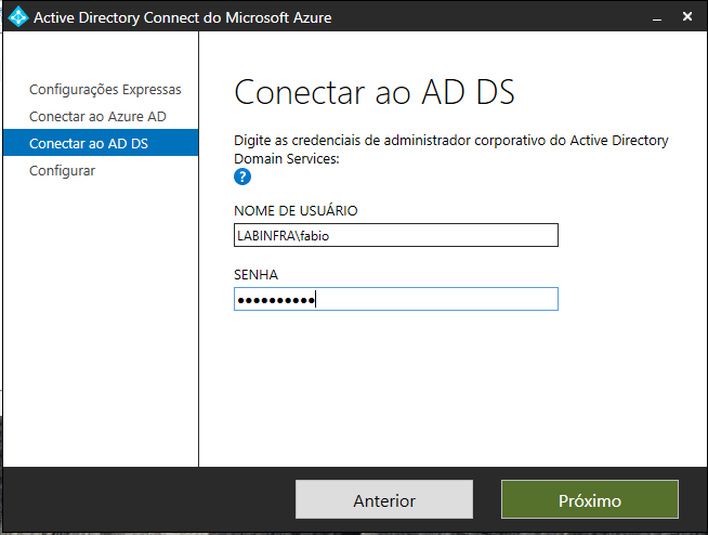The height and width of the screenshot is (535, 708).
Task: Focus the Senha password field
Action: click(396, 299)
